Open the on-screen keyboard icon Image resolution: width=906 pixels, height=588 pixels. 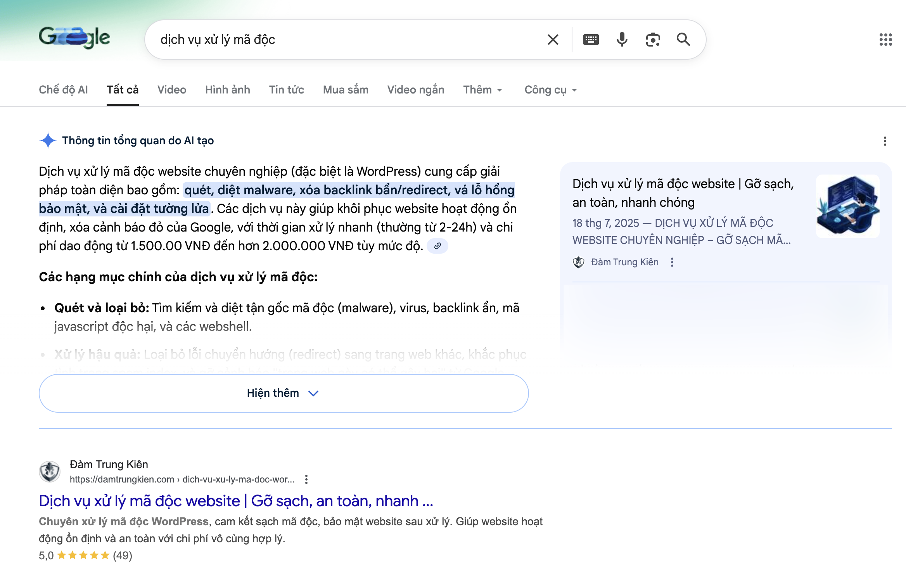(x=591, y=39)
